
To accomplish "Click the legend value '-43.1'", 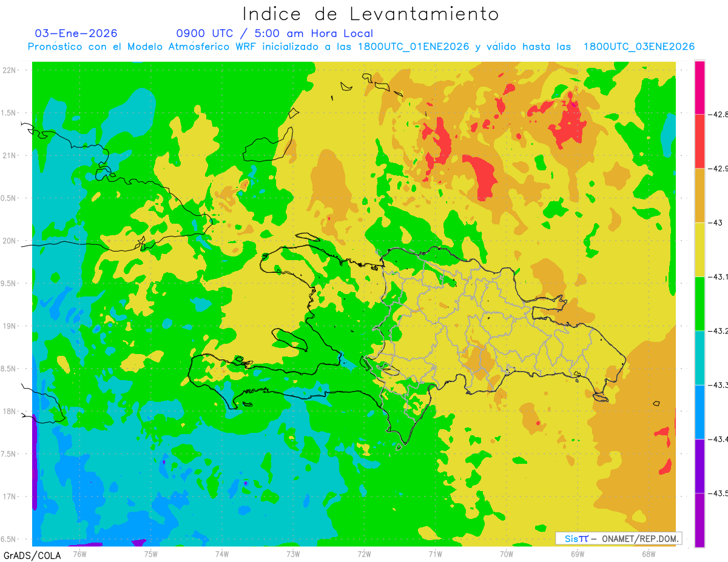I will click(717, 276).
